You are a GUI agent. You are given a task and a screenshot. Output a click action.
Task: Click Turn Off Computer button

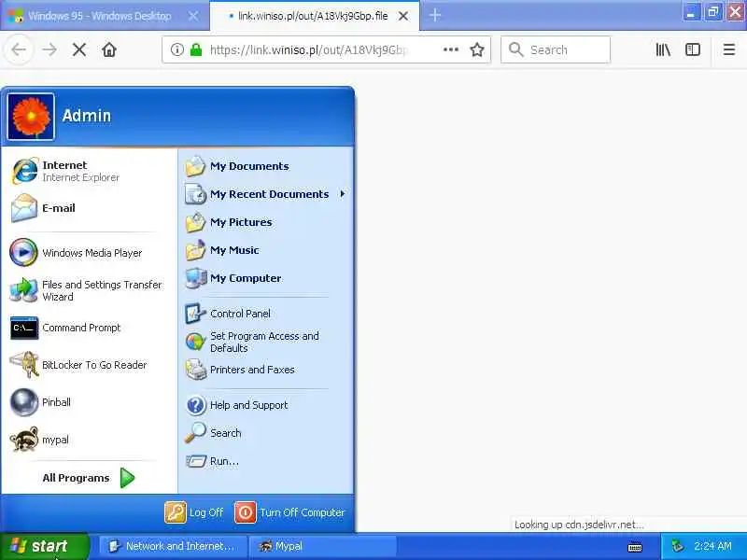(289, 512)
